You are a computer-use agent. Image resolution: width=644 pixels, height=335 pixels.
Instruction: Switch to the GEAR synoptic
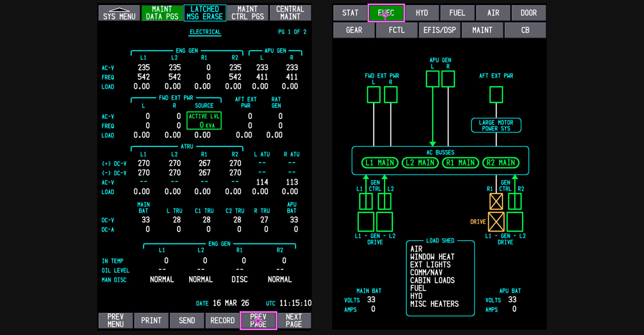pos(354,30)
